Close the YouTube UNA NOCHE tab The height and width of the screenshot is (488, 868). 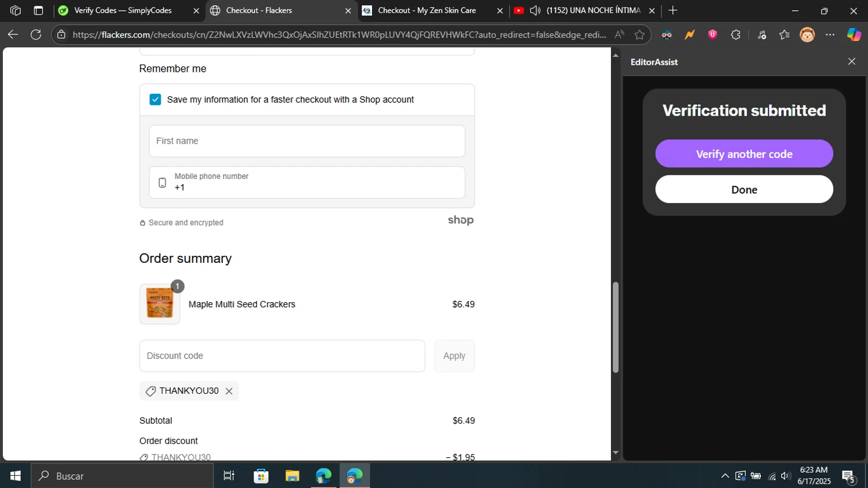[x=652, y=10]
